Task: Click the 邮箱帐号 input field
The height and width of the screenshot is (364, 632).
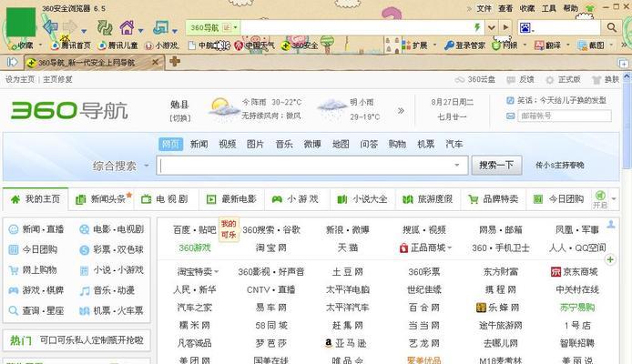Action: click(x=564, y=116)
